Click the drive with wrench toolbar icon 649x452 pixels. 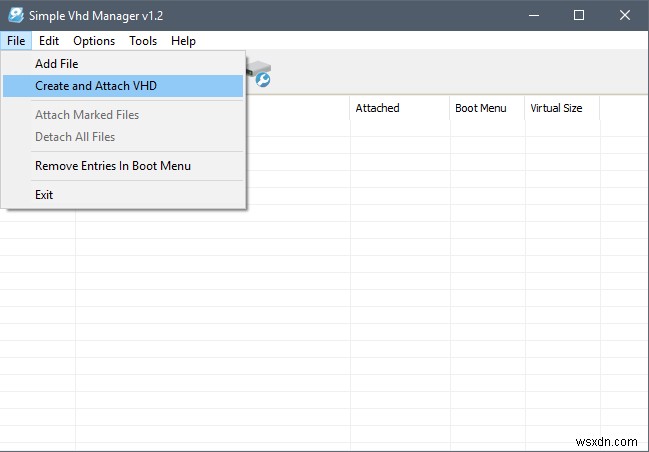point(259,73)
